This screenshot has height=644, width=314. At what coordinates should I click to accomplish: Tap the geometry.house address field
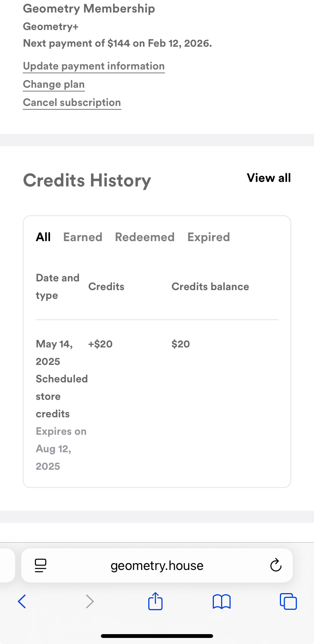coord(157,565)
